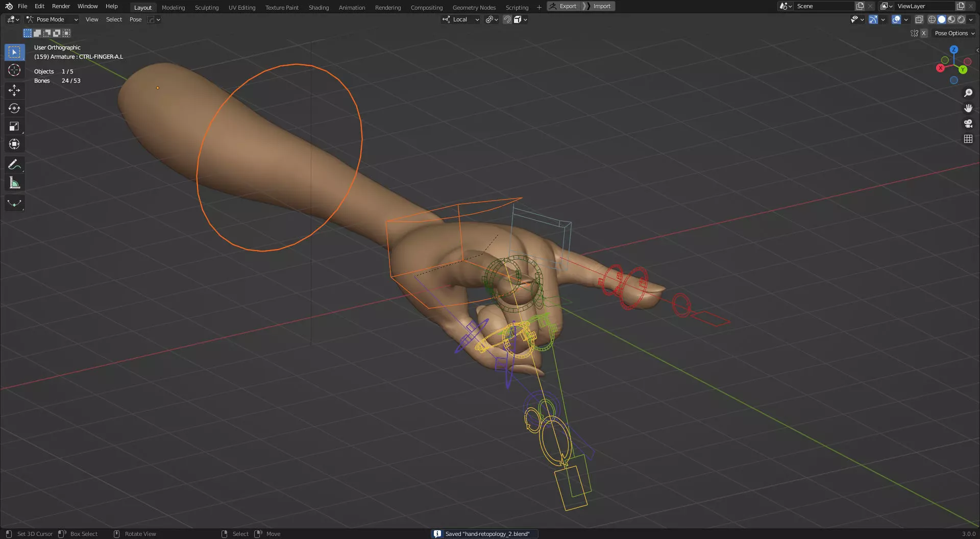This screenshot has width=980, height=539.
Task: Open the Edit menu
Action: point(39,6)
